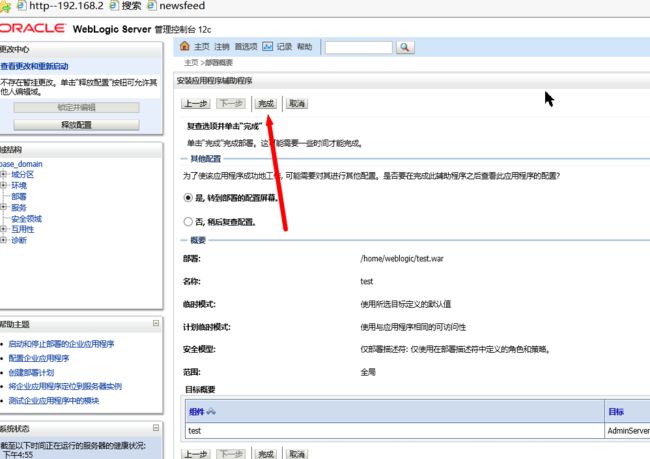This screenshot has width=650, height=459.
Task: Click the magnifier search button
Action: pyautogui.click(x=405, y=47)
